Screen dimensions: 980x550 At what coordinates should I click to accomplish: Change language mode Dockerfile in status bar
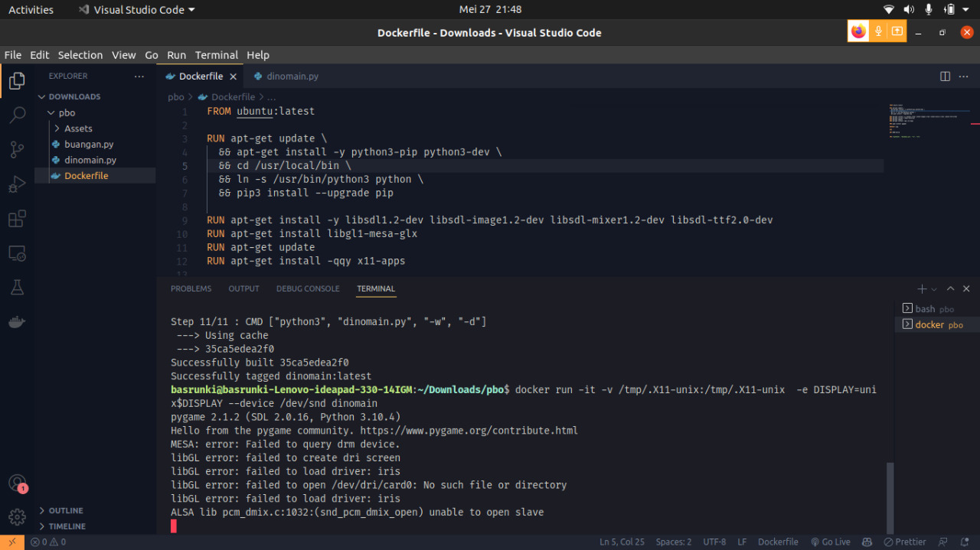[x=778, y=542]
